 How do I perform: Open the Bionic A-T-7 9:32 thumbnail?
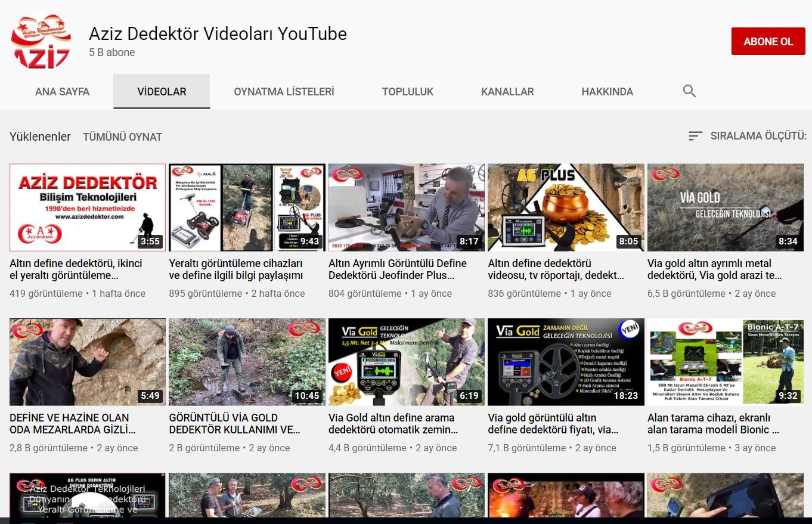pos(726,362)
